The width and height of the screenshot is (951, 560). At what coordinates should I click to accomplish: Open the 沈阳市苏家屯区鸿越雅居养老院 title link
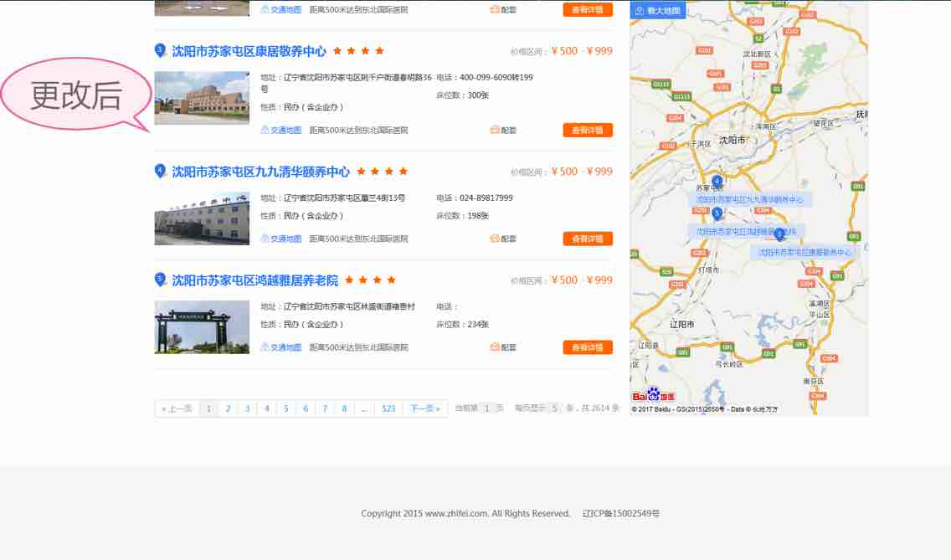click(254, 280)
